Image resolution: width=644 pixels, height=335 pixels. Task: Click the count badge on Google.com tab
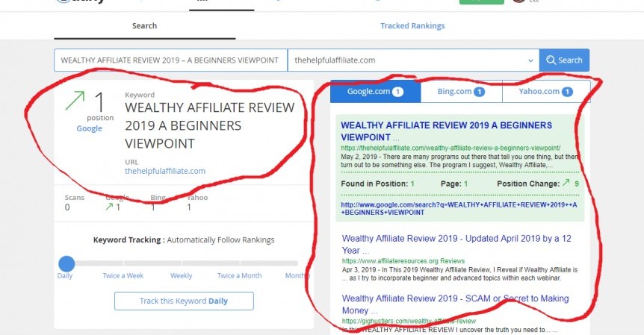point(397,92)
